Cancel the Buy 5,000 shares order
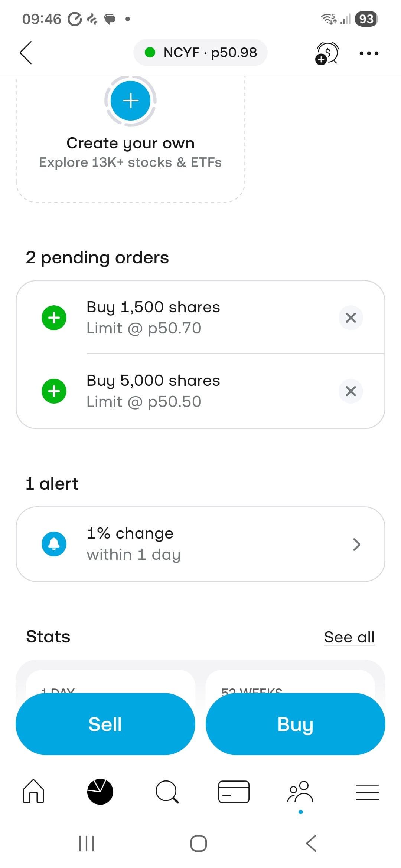Viewport: 401px width, 868px height. point(351,391)
